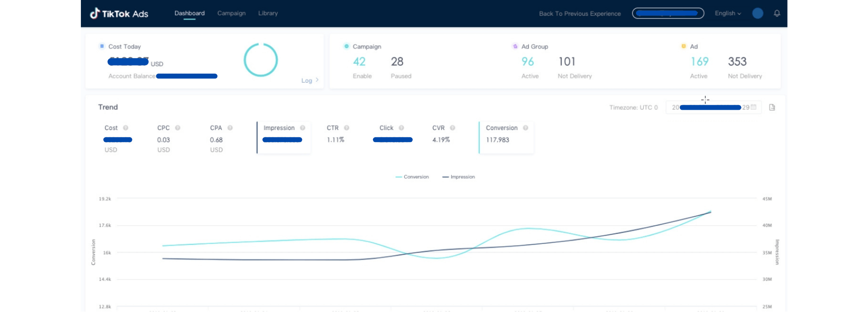Select the Click metric card
Viewport: 868px width, 317px height.
[392, 138]
